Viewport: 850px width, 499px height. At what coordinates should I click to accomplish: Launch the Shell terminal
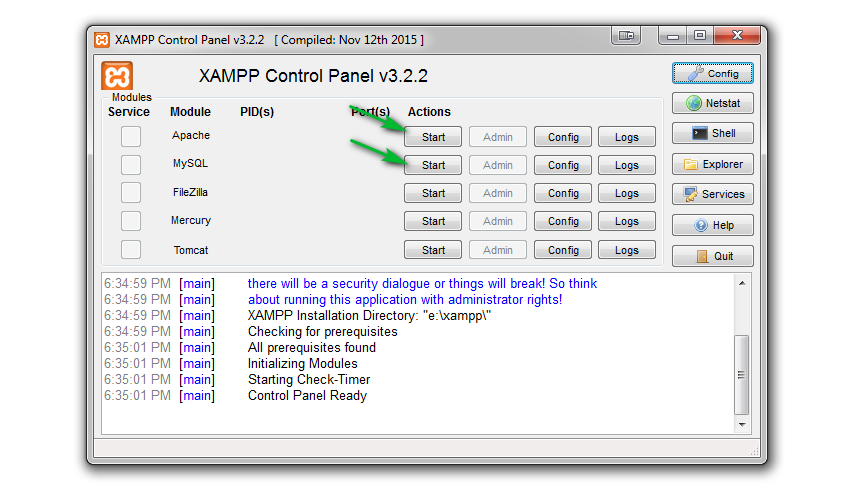(712, 133)
